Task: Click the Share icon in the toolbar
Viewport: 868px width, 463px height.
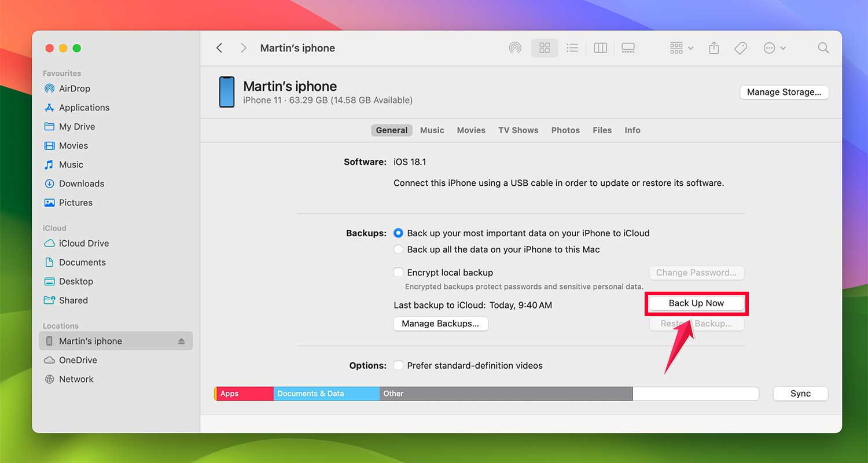Action: point(713,48)
